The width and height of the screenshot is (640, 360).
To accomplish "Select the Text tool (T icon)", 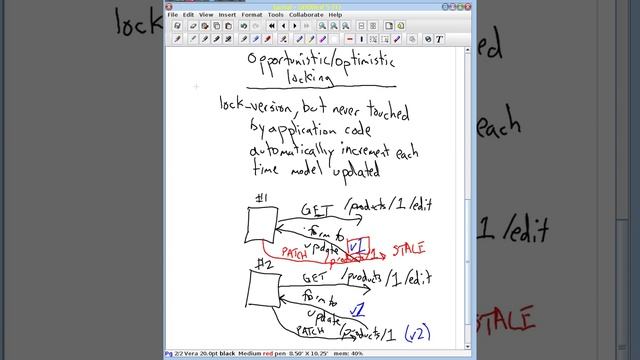I will [439, 39].
